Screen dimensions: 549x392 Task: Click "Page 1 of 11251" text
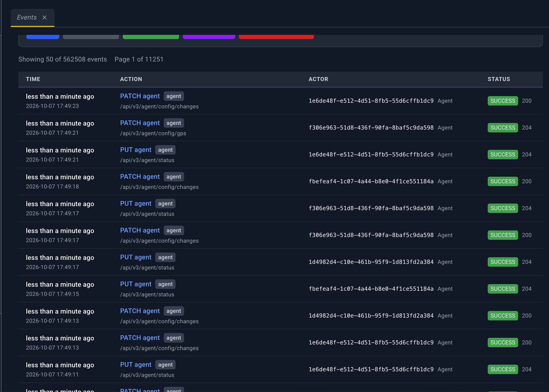click(x=139, y=59)
